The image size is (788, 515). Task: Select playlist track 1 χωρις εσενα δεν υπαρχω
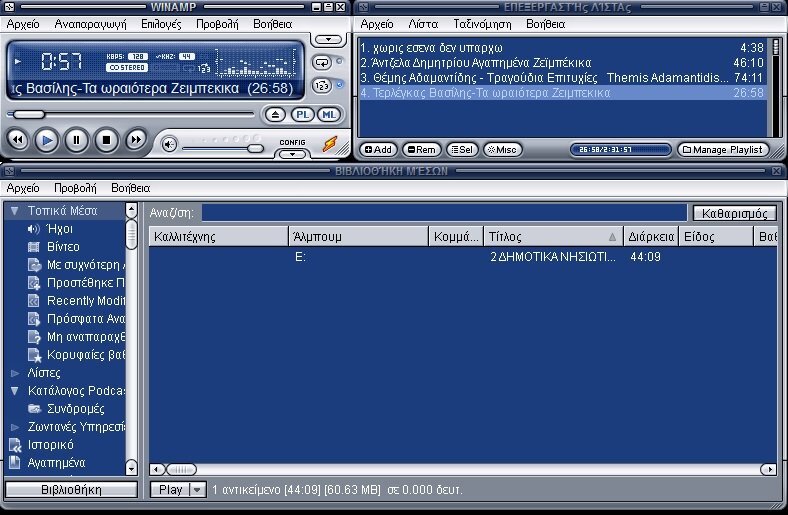[x=562, y=48]
